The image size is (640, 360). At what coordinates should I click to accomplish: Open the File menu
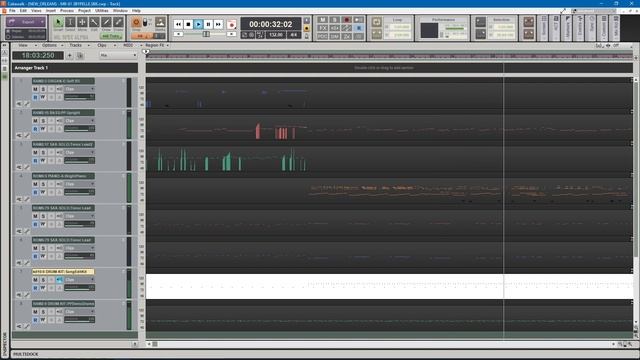point(12,11)
